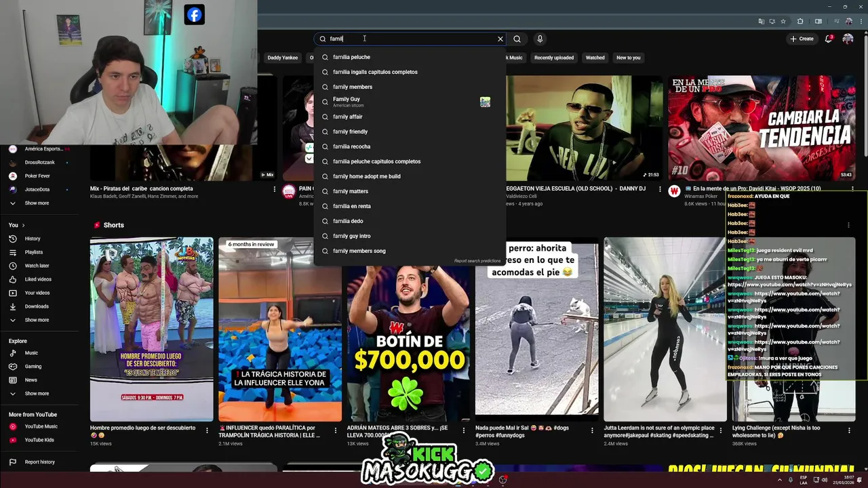Open options menu for 'Hombre promedio' short
The width and height of the screenshot is (868, 488).
point(208,430)
